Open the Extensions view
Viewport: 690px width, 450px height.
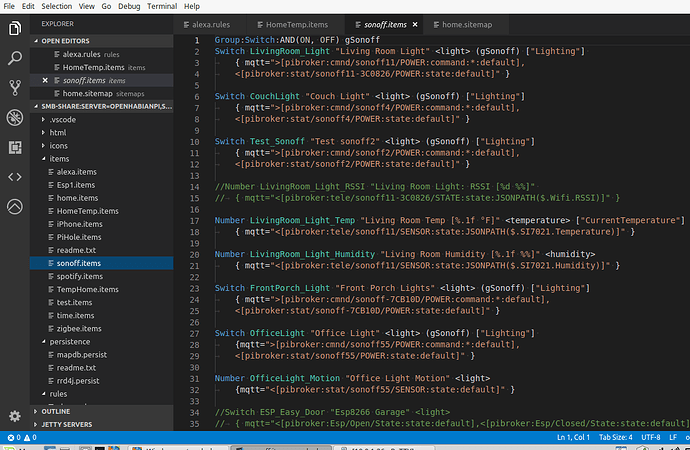click(14, 148)
